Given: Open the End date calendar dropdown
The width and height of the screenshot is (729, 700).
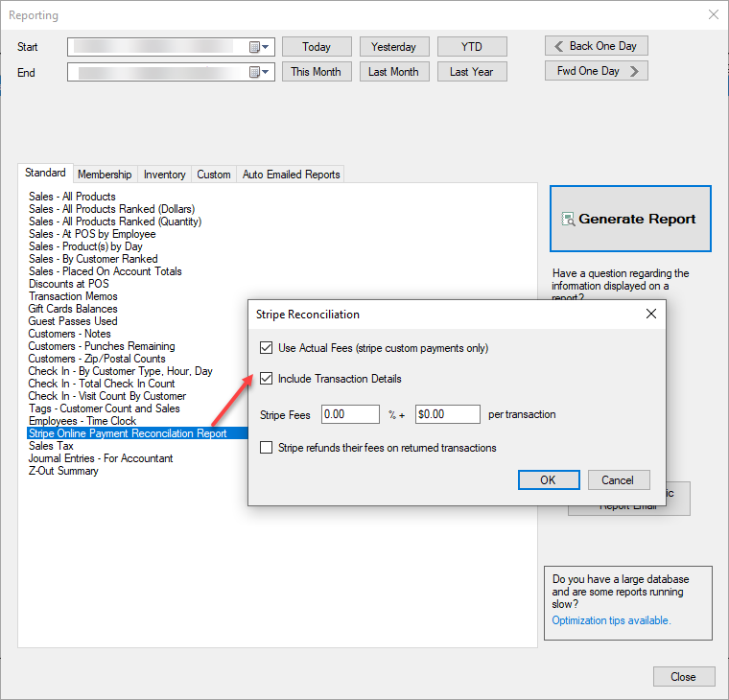Looking at the screenshot, I should click(x=259, y=72).
